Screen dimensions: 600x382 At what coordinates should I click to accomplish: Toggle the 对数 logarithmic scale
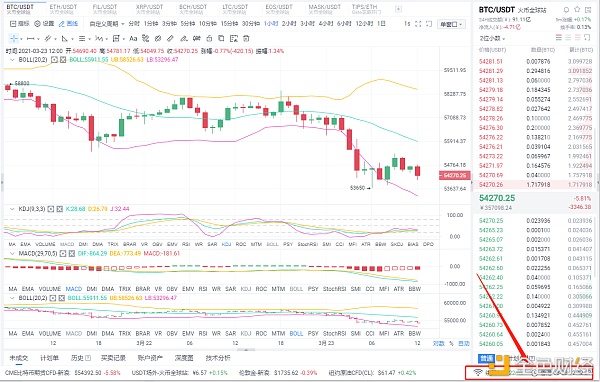pyautogui.click(x=438, y=343)
